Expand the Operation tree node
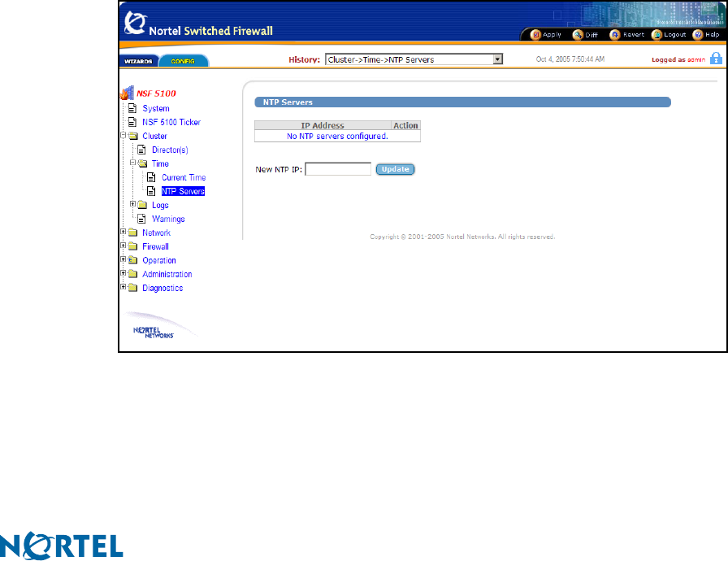 123,259
